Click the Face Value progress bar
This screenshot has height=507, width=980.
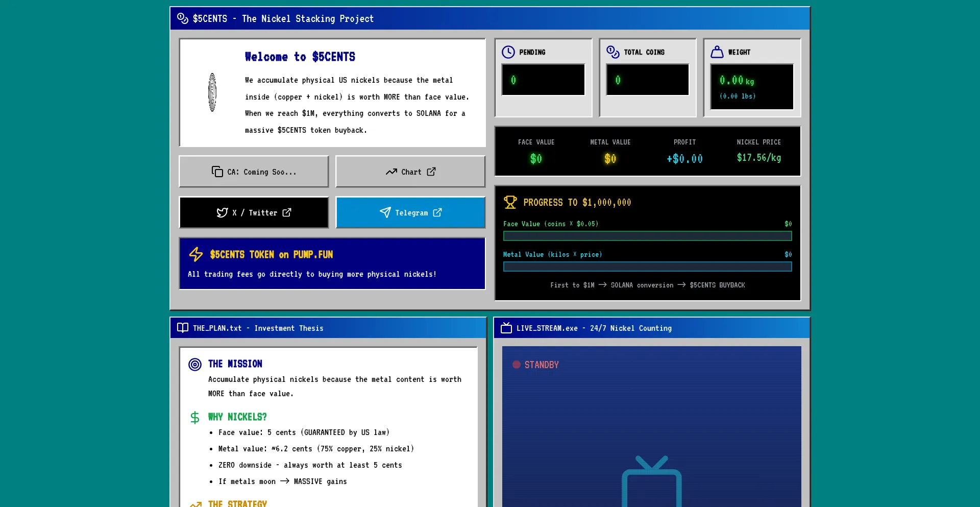[x=647, y=236]
